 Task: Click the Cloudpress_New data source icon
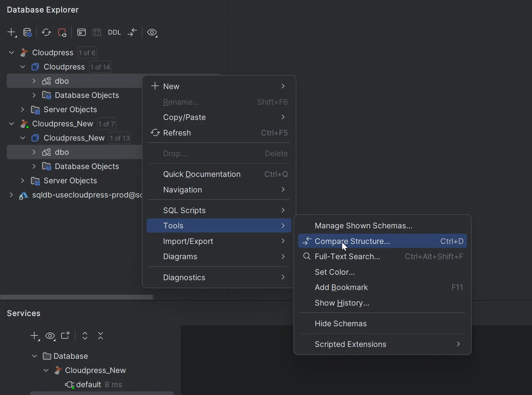[24, 124]
